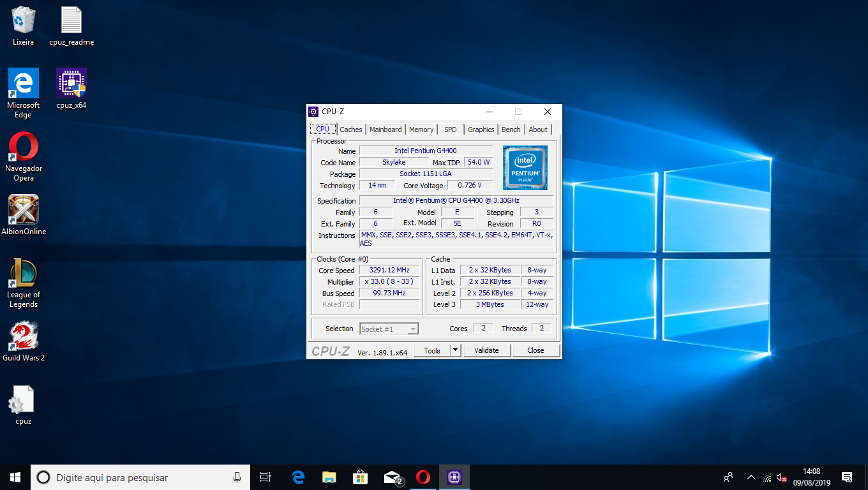
Task: Click the 0.726 V core voltage value
Action: click(470, 185)
